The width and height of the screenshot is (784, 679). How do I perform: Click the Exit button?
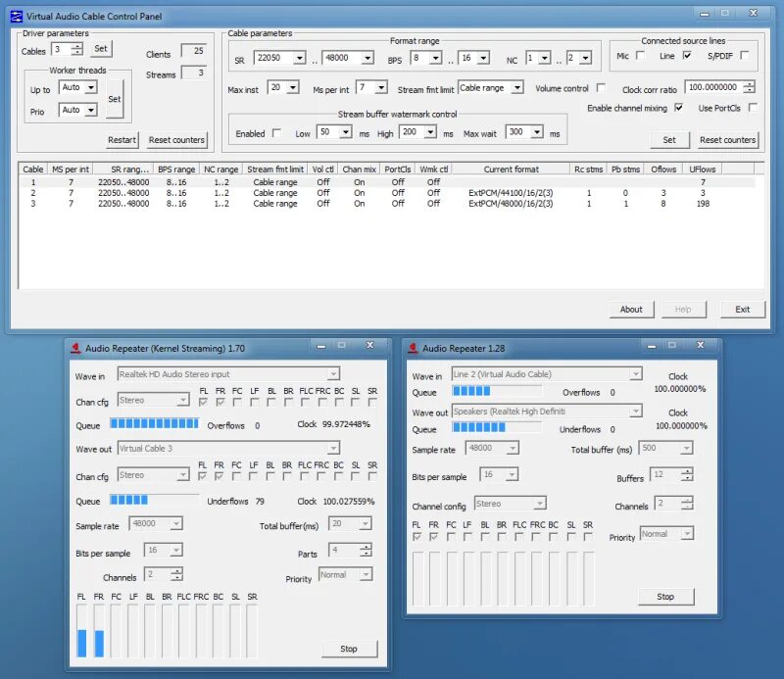pos(743,310)
